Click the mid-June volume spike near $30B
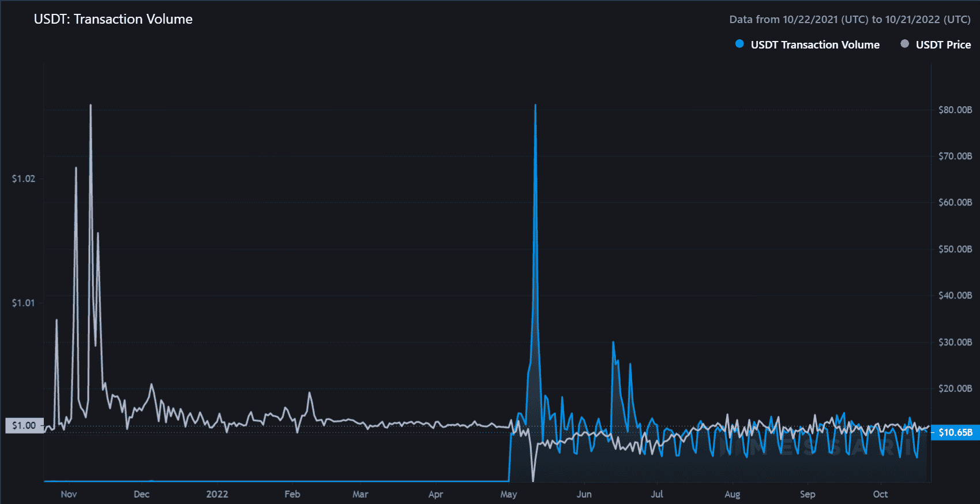This screenshot has height=504, width=980. point(613,343)
